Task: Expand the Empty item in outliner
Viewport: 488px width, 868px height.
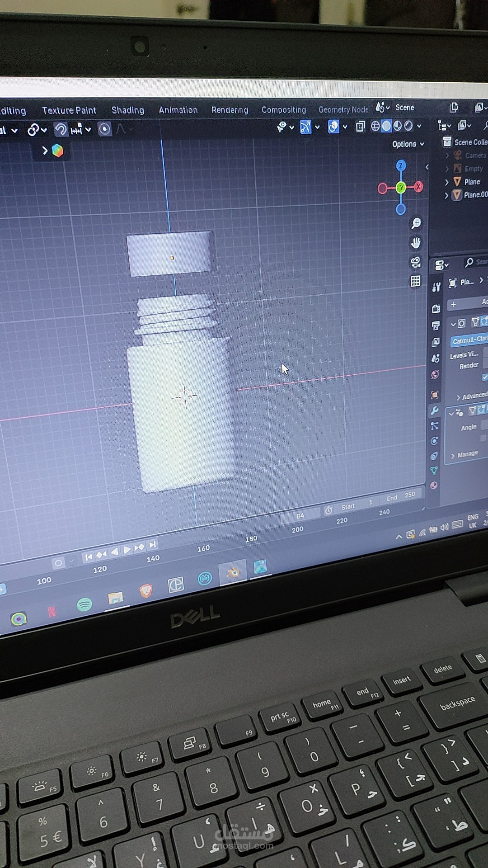Action: 447,169
